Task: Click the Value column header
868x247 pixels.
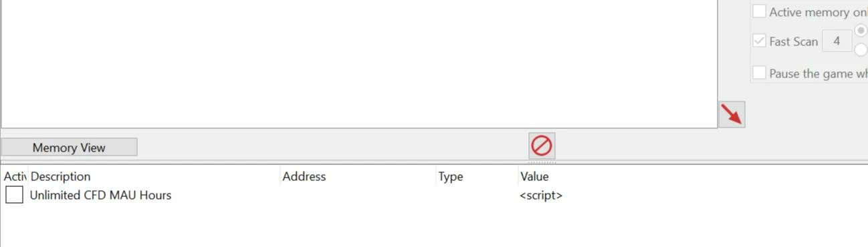Action: pos(534,176)
